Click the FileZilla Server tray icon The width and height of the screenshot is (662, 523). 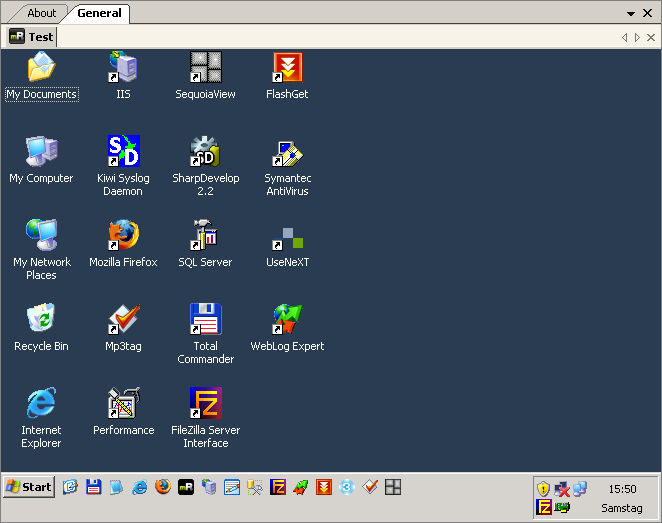tap(544, 507)
